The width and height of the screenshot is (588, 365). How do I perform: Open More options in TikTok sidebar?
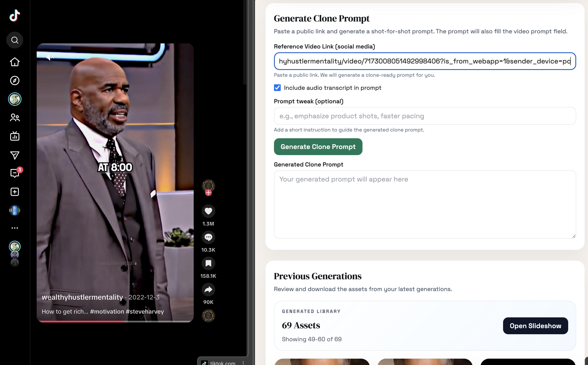point(15,228)
